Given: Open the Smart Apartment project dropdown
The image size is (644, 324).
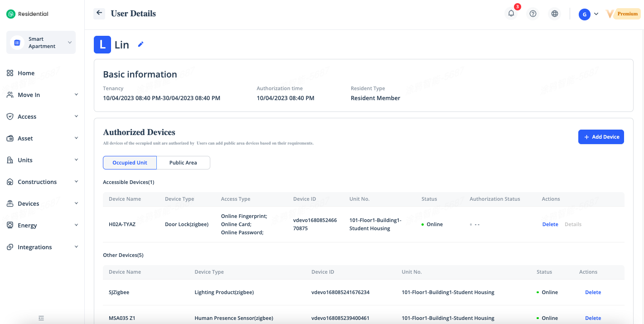Looking at the screenshot, I should click(42, 43).
